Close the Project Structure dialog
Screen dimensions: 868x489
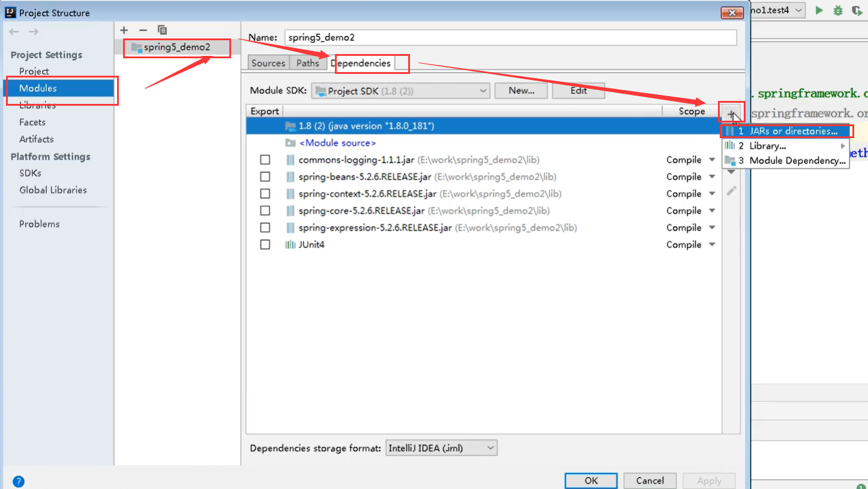pos(732,13)
